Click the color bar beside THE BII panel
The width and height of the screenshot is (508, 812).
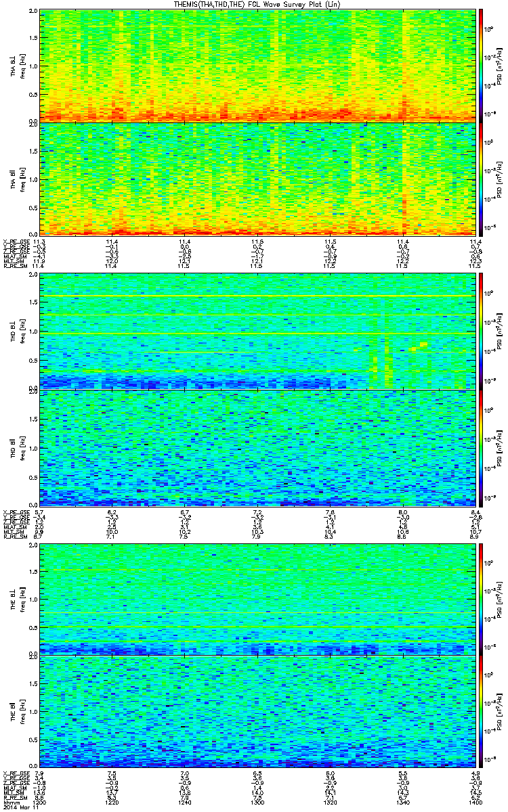[481, 712]
